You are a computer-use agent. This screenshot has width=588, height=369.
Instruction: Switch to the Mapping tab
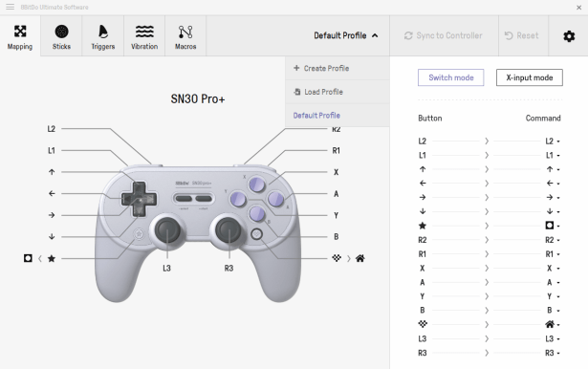20,36
